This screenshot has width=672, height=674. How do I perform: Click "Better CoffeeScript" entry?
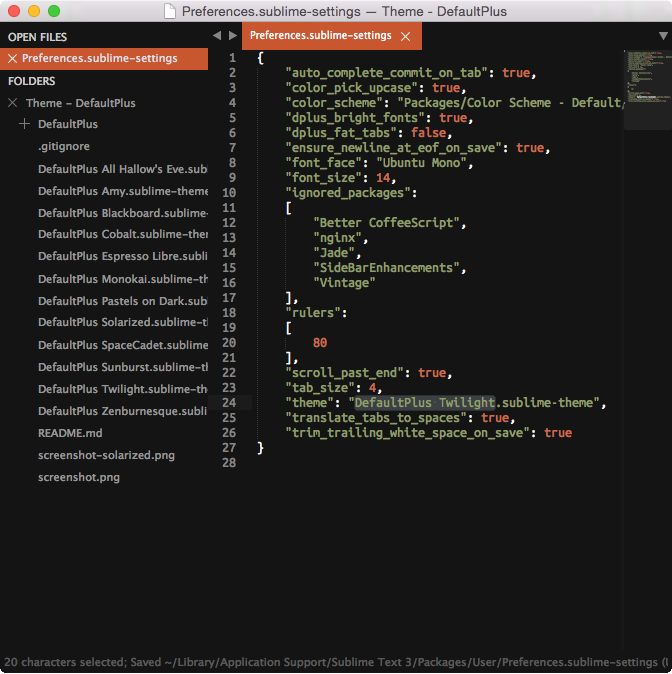pyautogui.click(x=386, y=223)
